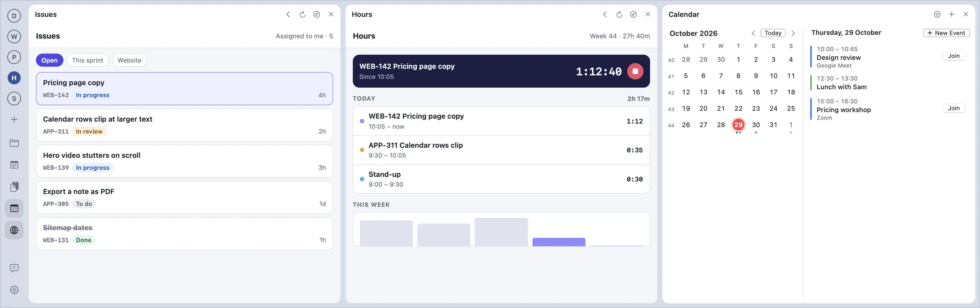
Task: Open the Export a note as PDF issue
Action: [185, 197]
